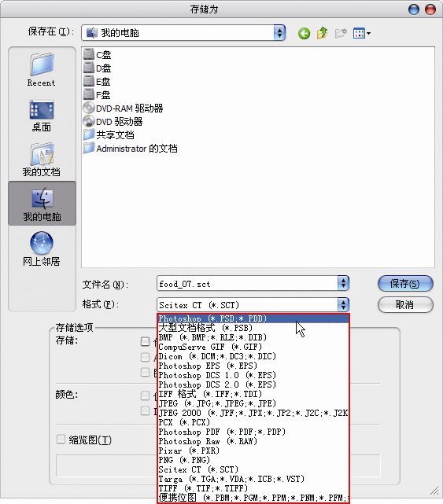Click the 取消 cancel button
This screenshot has width=443, height=504.
pyautogui.click(x=405, y=304)
